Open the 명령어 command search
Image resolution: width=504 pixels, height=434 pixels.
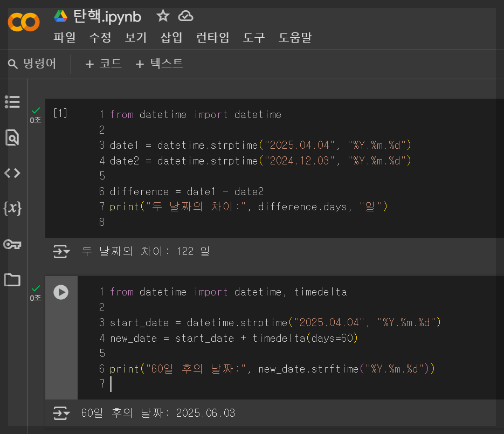(32, 64)
